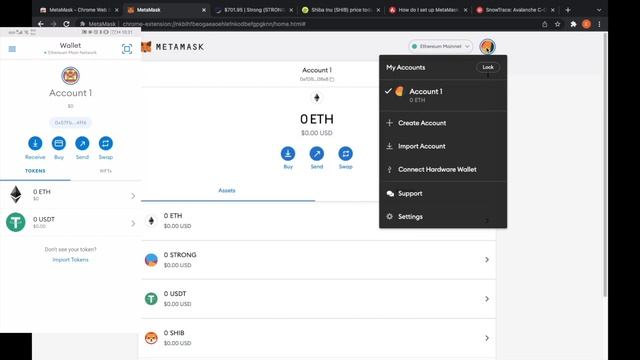Switch to the SnowTrace browser tab
The image size is (640, 360).
(516, 10)
